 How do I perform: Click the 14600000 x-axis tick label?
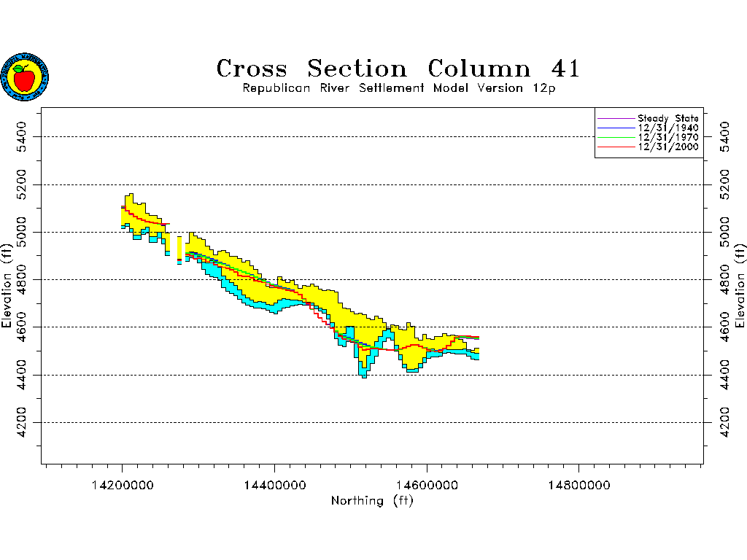point(427,485)
